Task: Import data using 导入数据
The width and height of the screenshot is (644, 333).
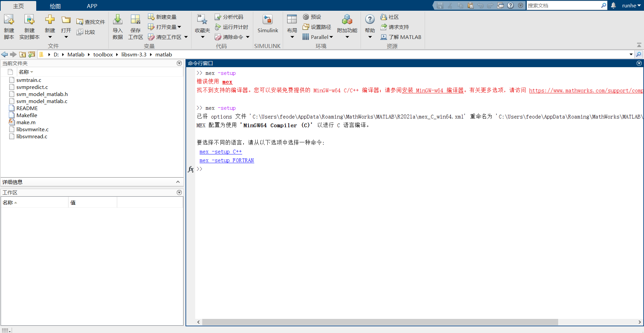Action: (x=118, y=27)
